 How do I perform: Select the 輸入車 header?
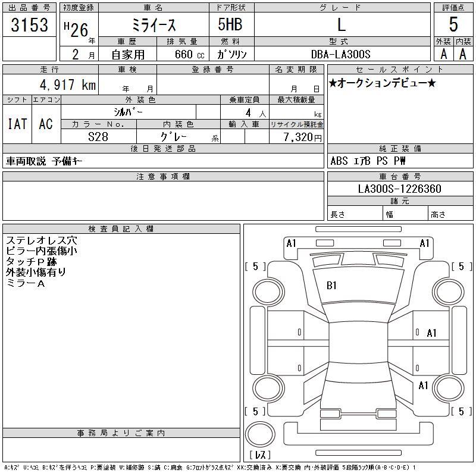coord(245,124)
